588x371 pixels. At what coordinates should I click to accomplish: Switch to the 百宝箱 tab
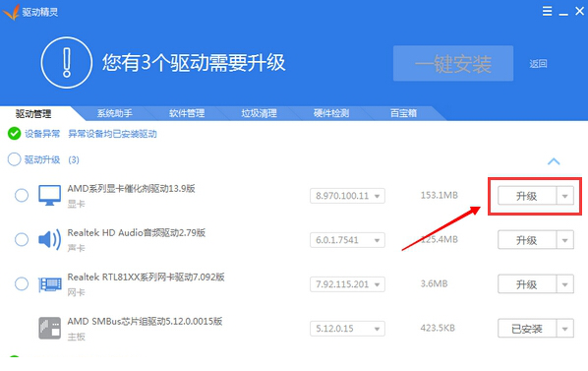(x=403, y=113)
